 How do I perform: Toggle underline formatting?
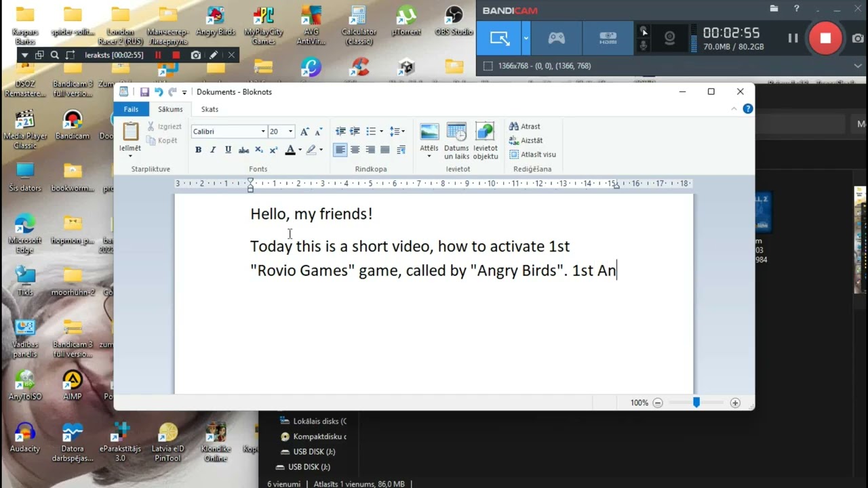(228, 150)
